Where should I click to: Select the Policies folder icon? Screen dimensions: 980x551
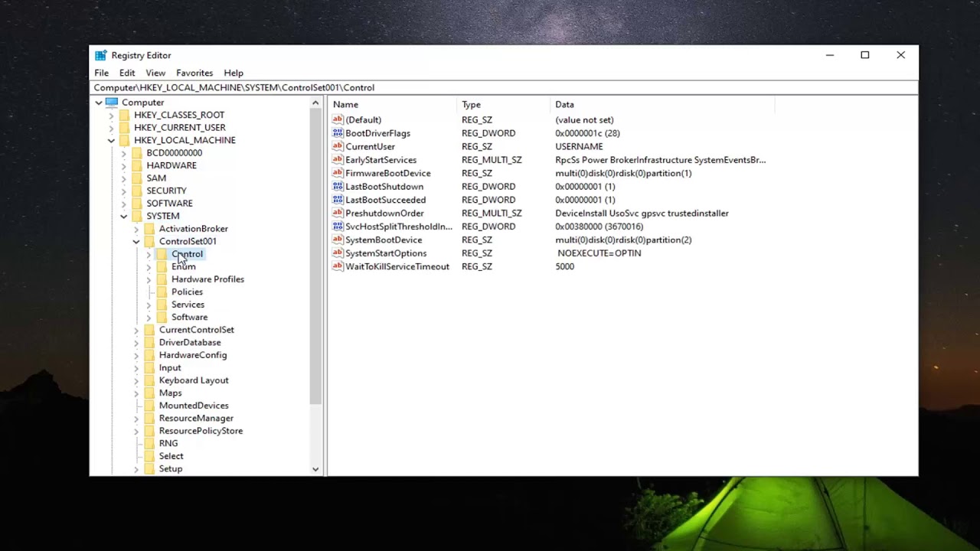coord(162,292)
